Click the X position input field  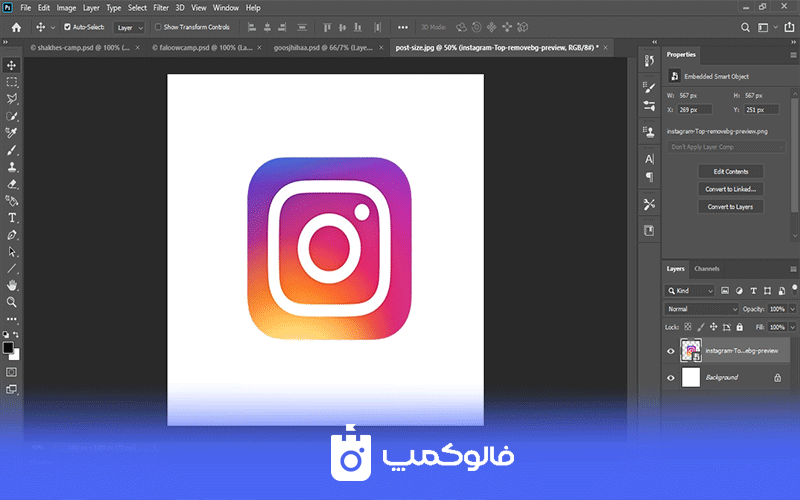pos(694,110)
